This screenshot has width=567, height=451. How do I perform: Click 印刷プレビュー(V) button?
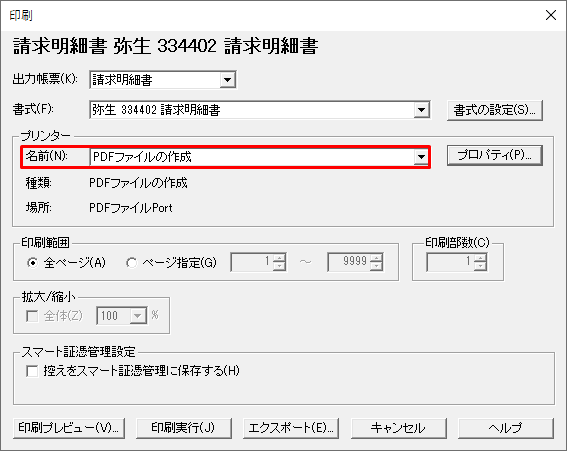[69, 428]
